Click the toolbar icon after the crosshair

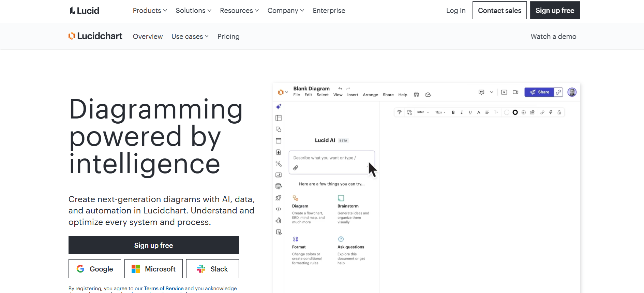[x=532, y=112]
